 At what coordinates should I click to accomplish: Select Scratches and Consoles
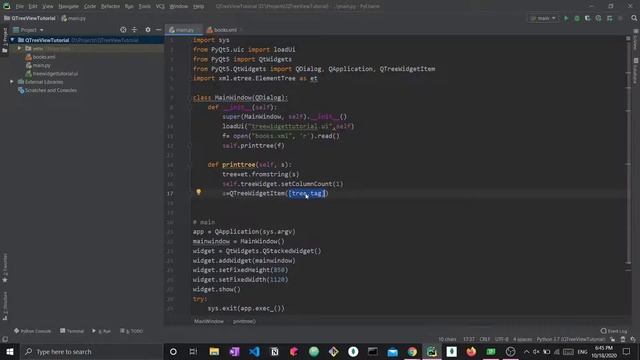[x=47, y=90]
